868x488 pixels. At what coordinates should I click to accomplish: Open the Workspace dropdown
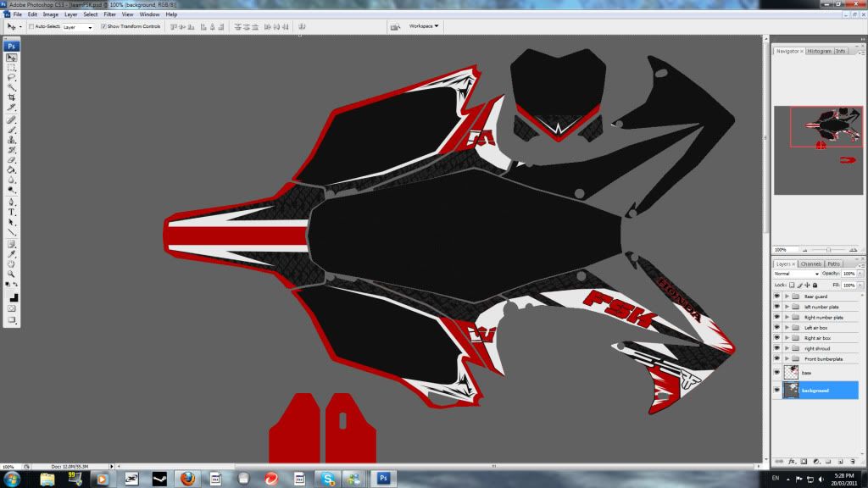[x=424, y=26]
